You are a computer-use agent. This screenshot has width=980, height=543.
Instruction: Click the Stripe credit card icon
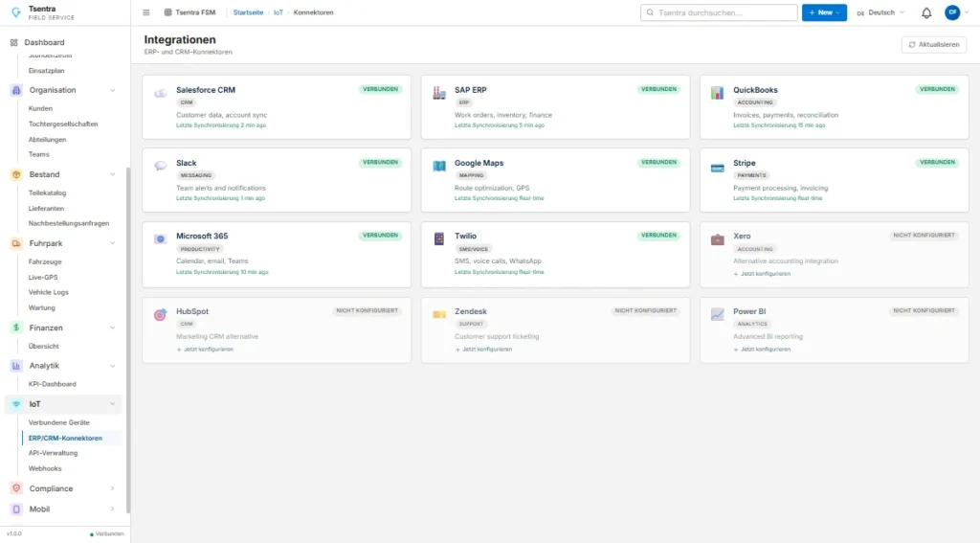(x=718, y=168)
